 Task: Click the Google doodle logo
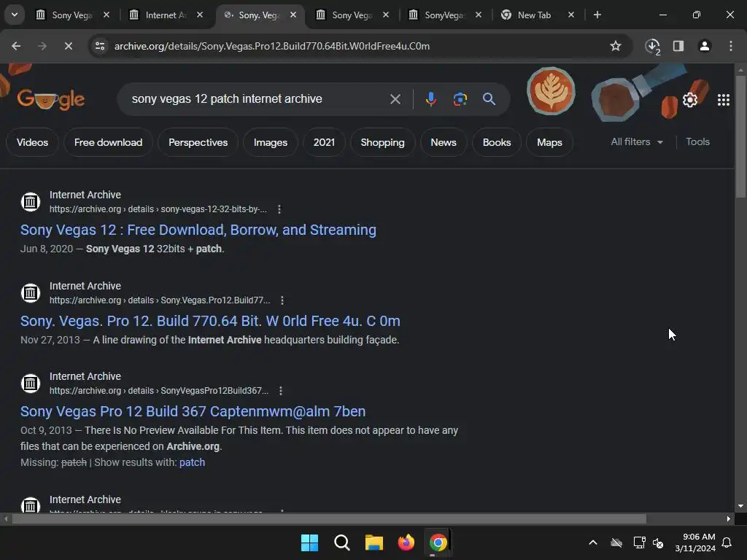51,99
